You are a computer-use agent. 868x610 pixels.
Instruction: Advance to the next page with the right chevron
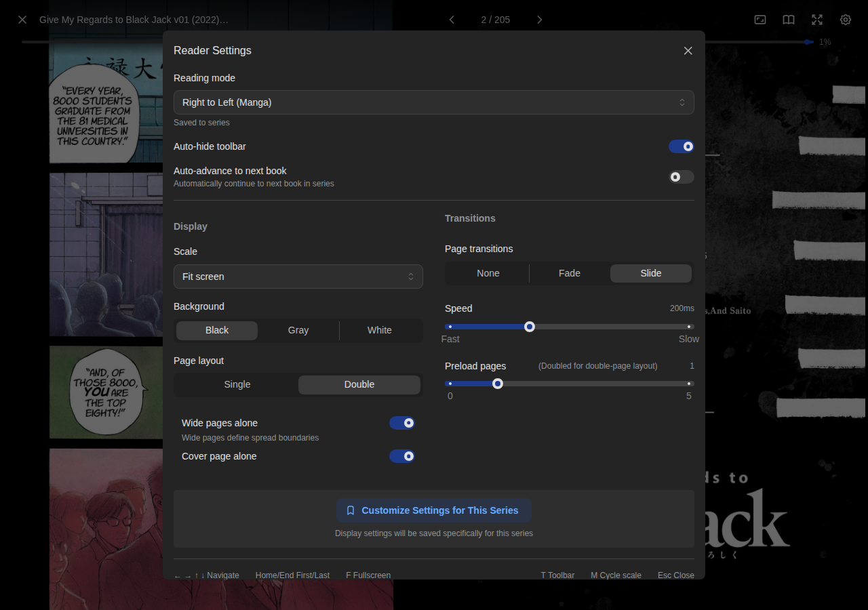point(539,20)
